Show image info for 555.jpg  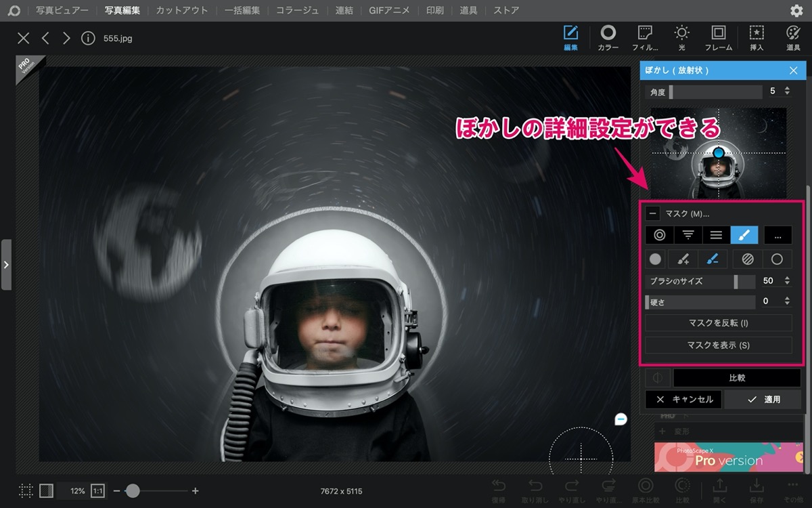(88, 38)
